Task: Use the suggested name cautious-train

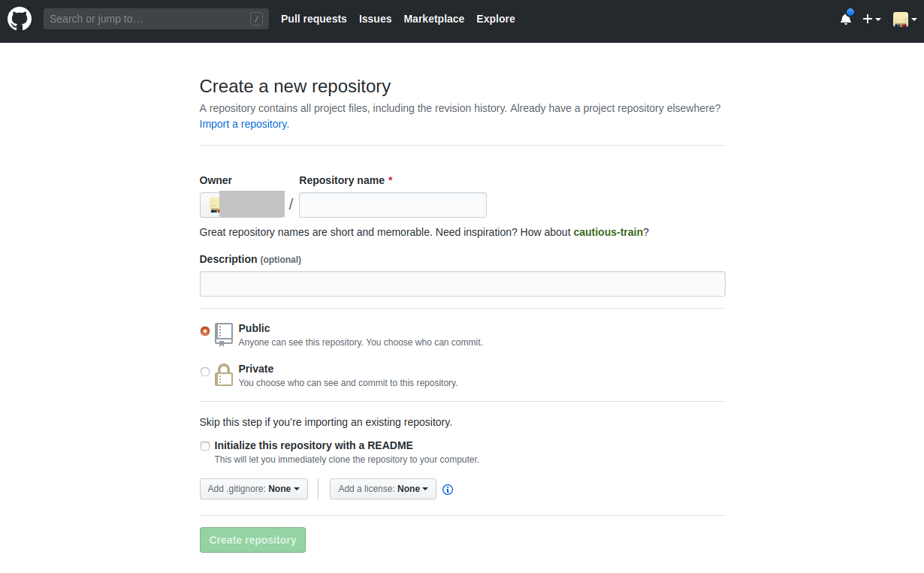Action: point(608,232)
